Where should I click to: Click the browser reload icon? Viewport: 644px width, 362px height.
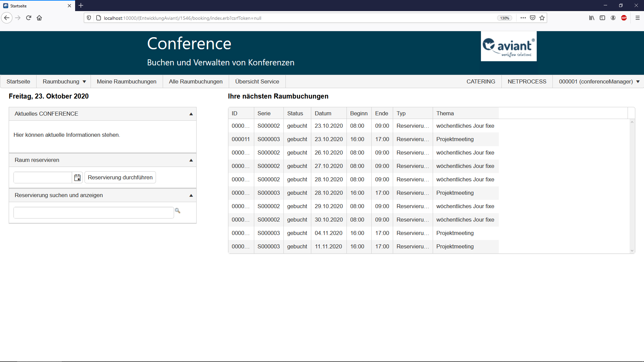[29, 18]
